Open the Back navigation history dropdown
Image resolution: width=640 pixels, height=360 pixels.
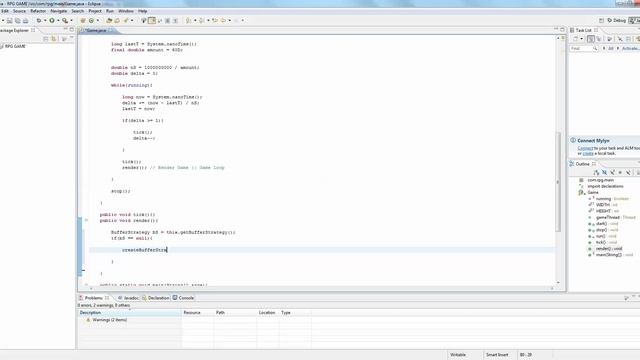tap(229, 20)
